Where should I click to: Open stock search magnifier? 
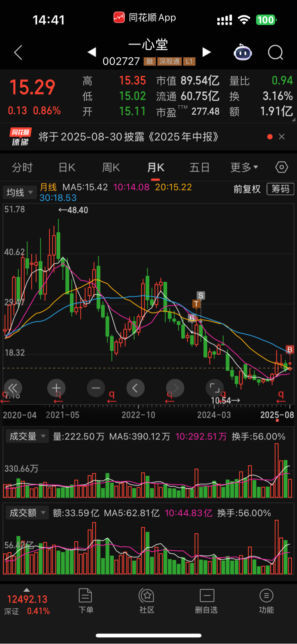276,52
